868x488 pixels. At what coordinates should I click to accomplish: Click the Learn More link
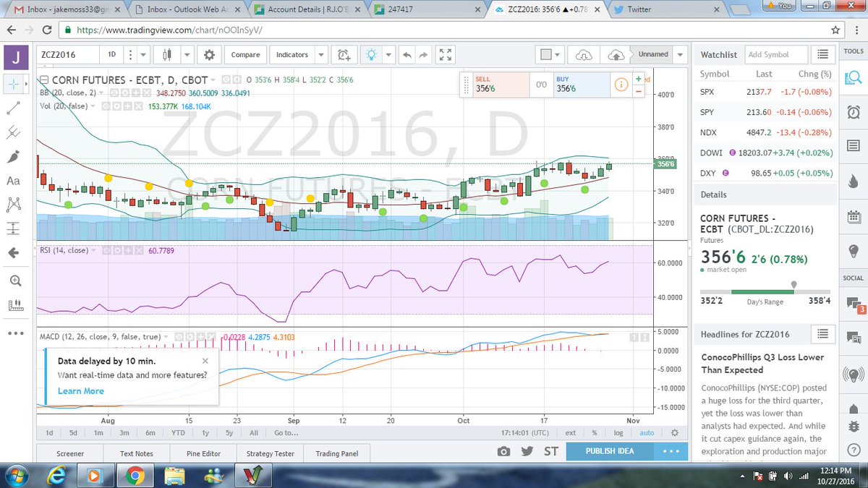pyautogui.click(x=81, y=391)
